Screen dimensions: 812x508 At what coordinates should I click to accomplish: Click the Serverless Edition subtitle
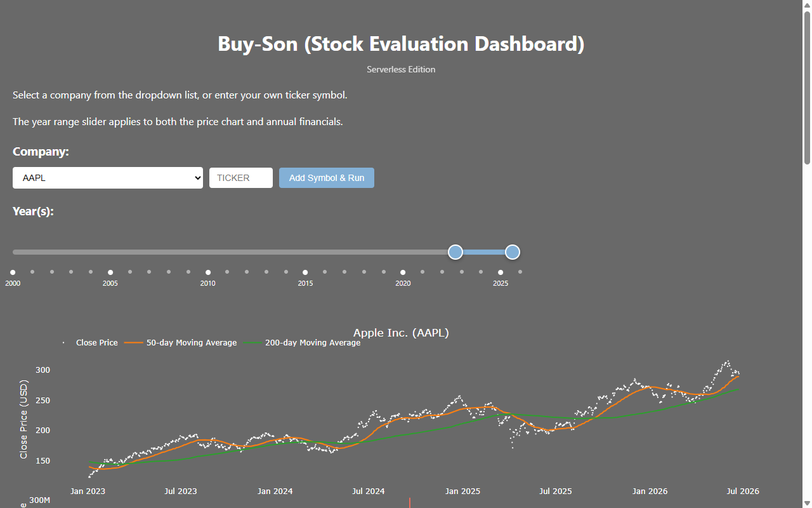(x=401, y=69)
